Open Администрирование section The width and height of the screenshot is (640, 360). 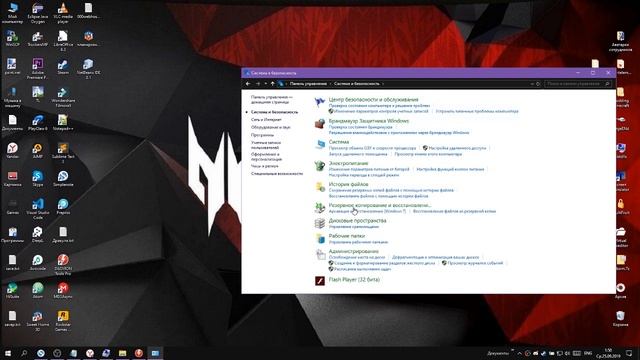click(x=353, y=251)
